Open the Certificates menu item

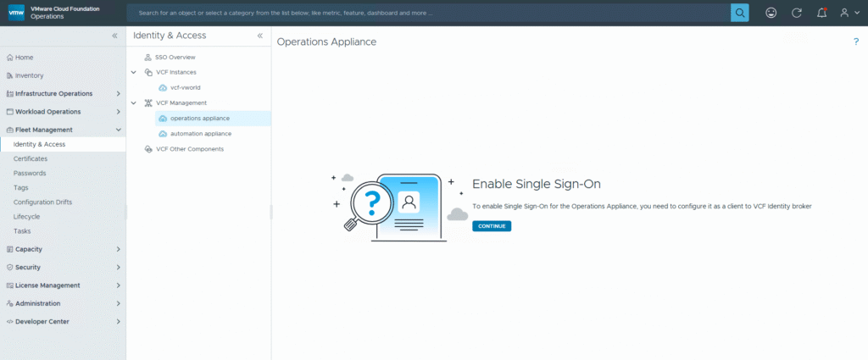point(31,158)
